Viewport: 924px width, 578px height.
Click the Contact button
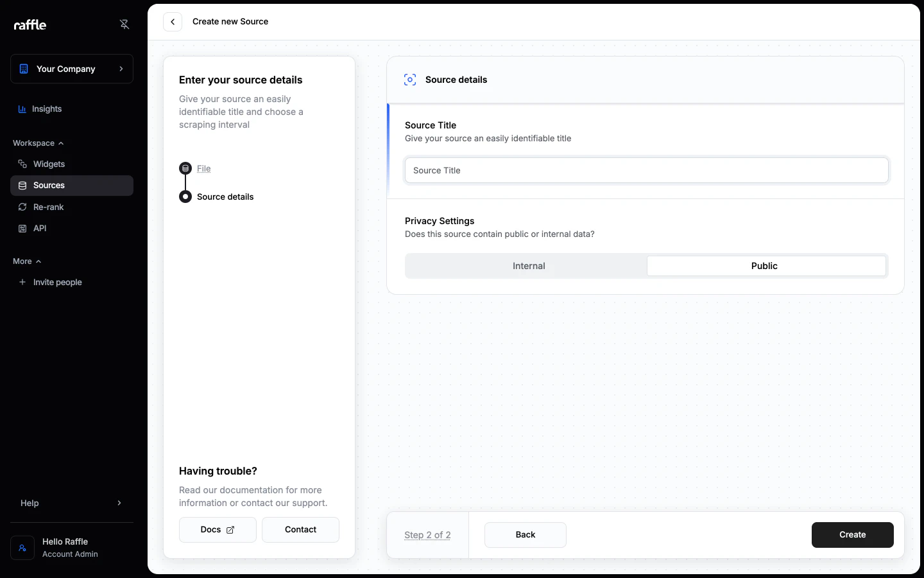(300, 530)
